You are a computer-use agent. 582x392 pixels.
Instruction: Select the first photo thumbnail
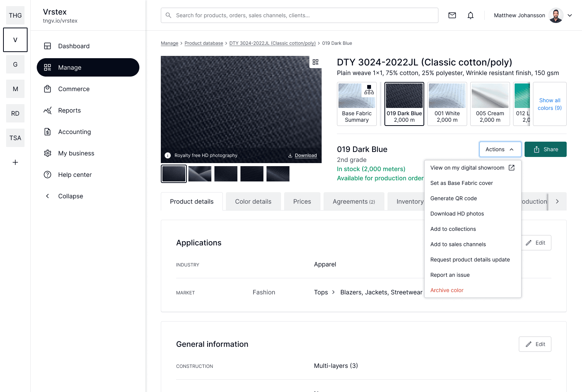[174, 174]
